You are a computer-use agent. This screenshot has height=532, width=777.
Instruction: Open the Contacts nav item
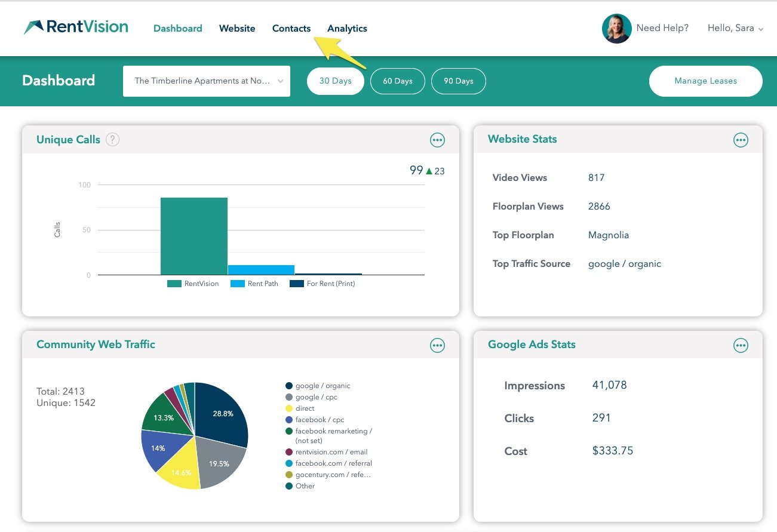point(291,28)
